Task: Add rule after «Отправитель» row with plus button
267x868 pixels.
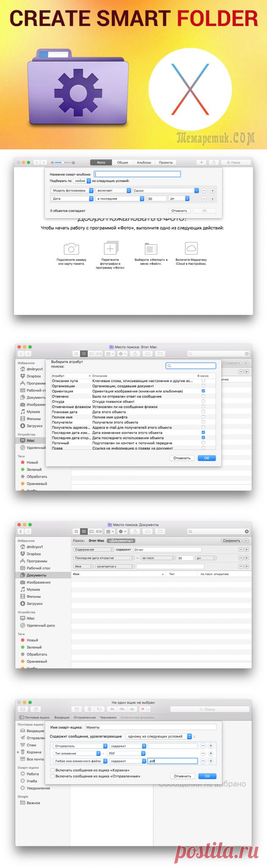Action: tap(211, 746)
